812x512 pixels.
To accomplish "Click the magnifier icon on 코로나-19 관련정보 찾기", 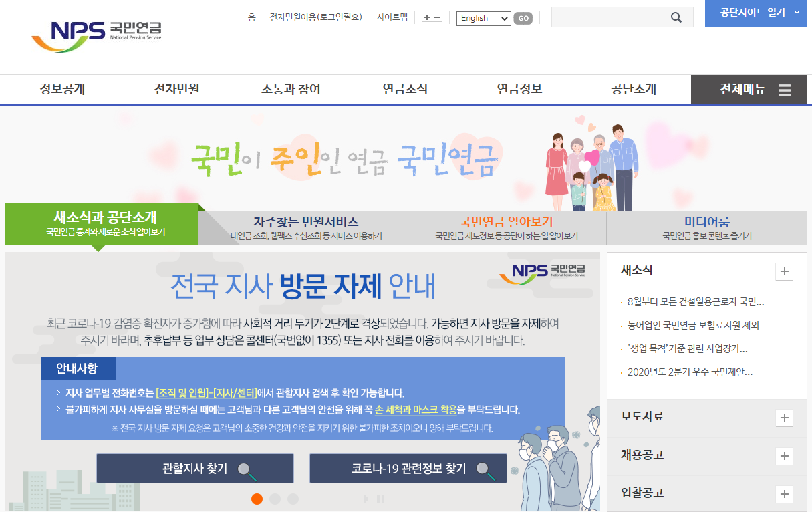I will click(x=486, y=470).
